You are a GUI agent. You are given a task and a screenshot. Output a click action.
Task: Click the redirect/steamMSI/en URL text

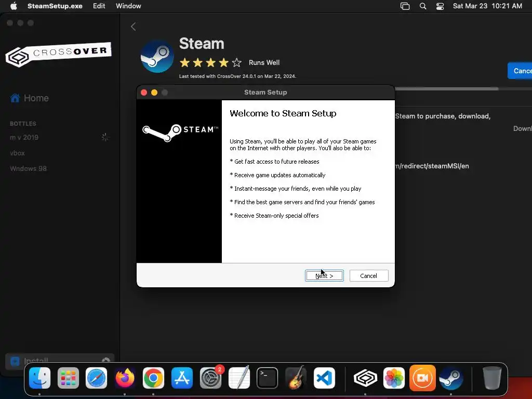[432, 166]
